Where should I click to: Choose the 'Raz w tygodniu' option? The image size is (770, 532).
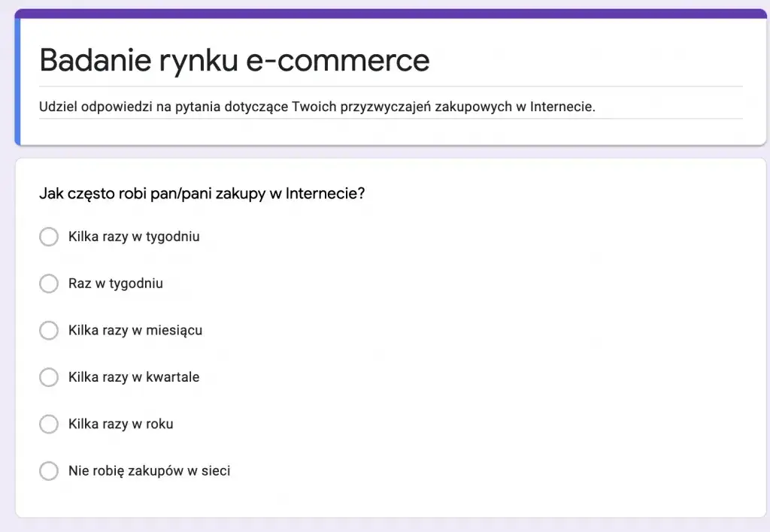49,283
